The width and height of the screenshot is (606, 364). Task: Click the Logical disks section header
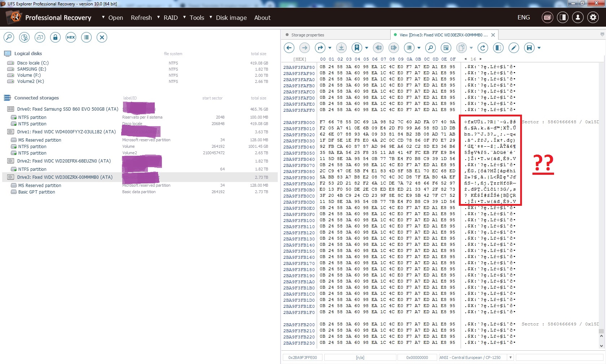click(x=28, y=53)
